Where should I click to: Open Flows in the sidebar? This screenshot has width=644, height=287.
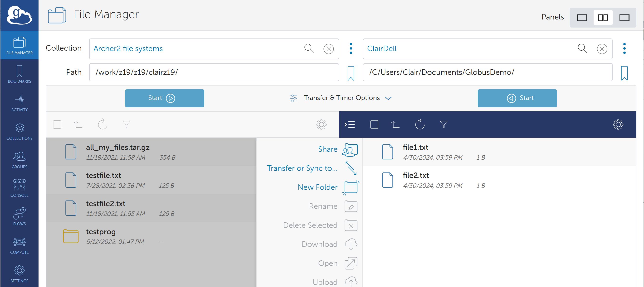(19, 216)
